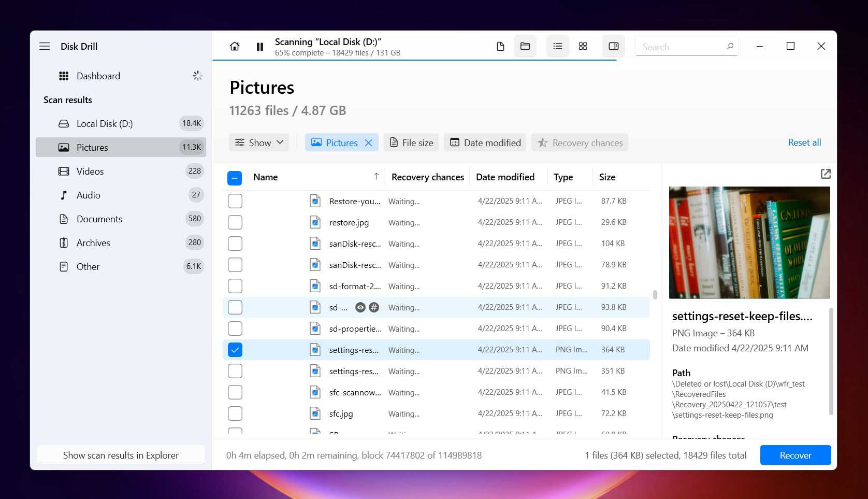The image size is (868, 499).
Task: Switch to folder view icon
Action: (525, 47)
